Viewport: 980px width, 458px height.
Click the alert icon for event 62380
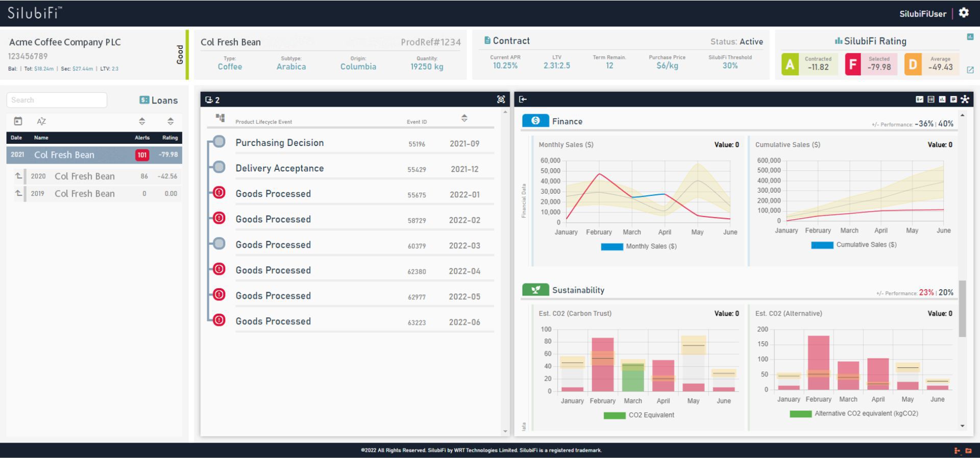(219, 269)
